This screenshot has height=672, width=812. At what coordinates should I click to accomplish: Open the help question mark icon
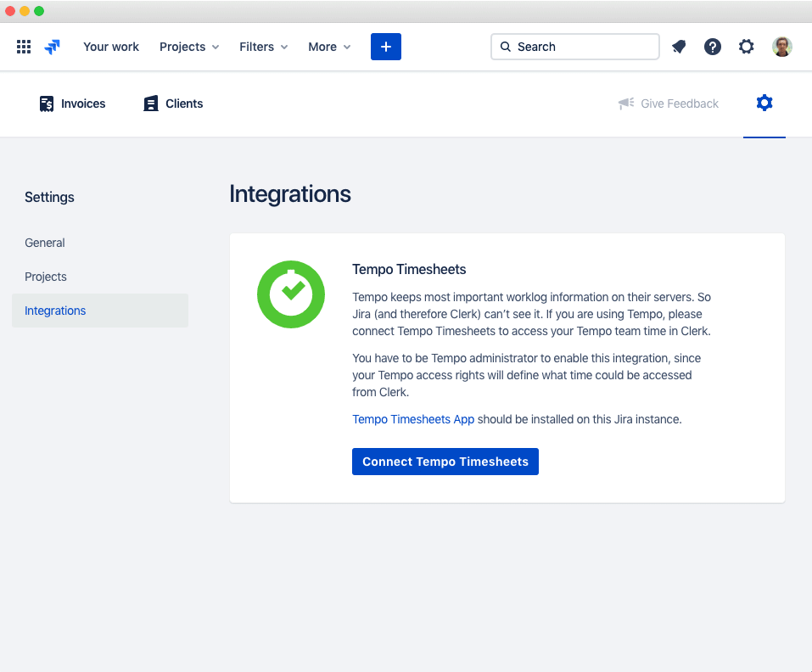[x=712, y=47]
